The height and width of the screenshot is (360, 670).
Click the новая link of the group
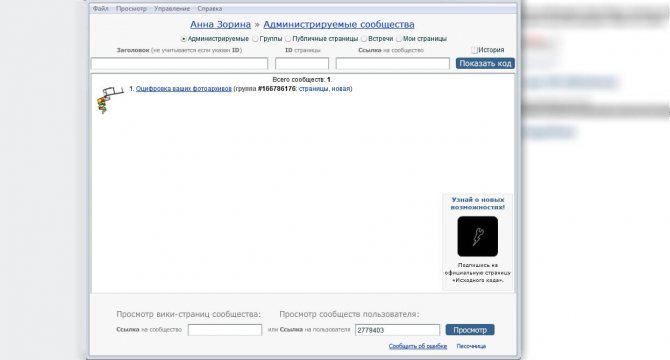tap(341, 89)
